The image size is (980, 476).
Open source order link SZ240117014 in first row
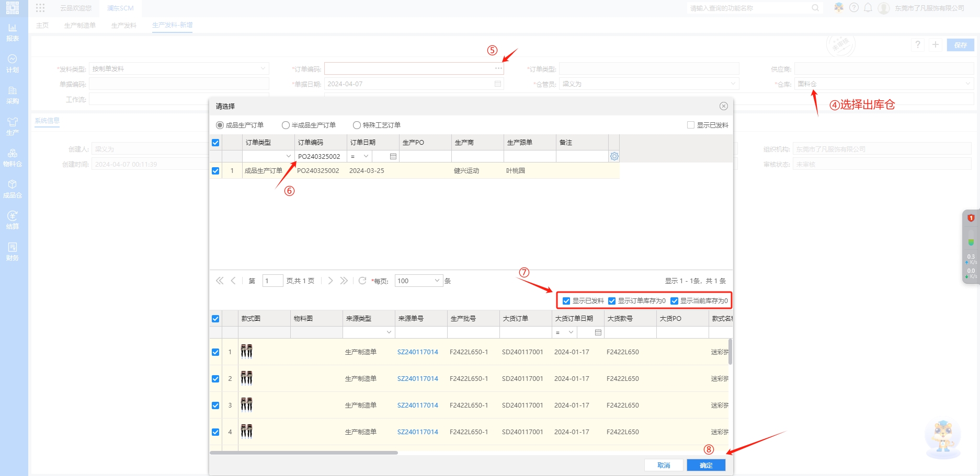(x=417, y=352)
